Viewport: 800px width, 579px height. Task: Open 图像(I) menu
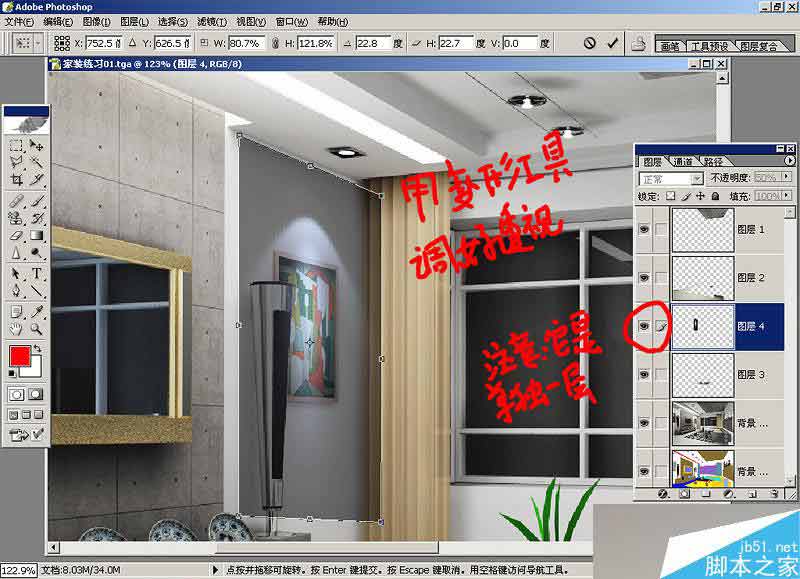pos(96,22)
